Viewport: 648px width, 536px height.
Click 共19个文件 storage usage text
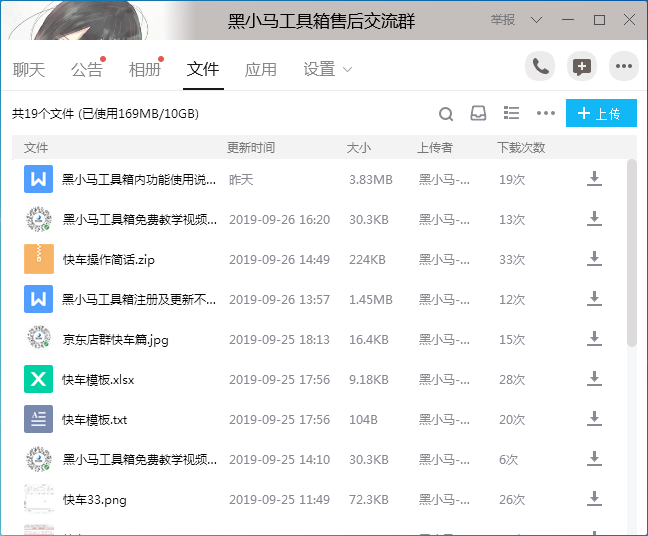pos(105,114)
